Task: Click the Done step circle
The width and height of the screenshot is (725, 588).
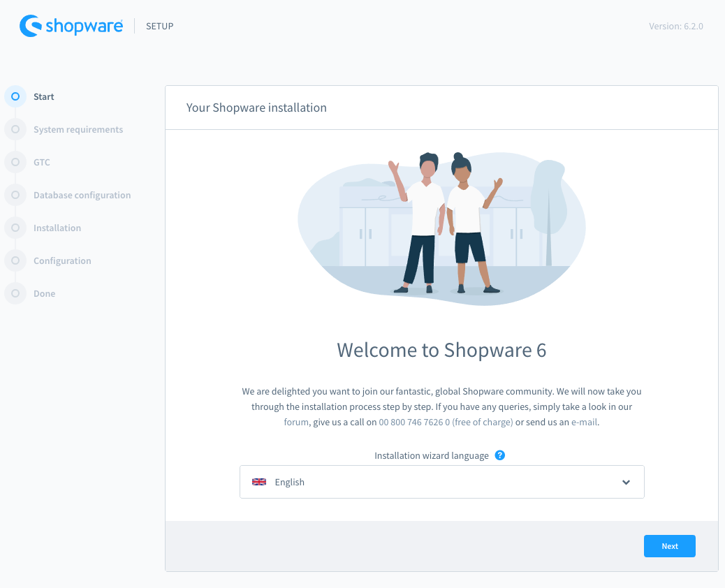Action: point(15,293)
